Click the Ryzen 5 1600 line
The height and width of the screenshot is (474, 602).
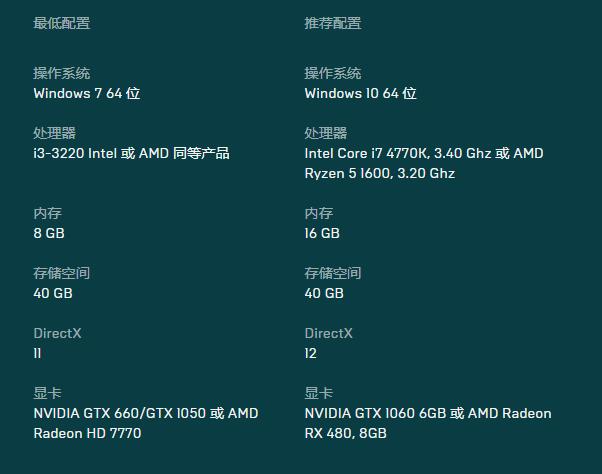380,173
